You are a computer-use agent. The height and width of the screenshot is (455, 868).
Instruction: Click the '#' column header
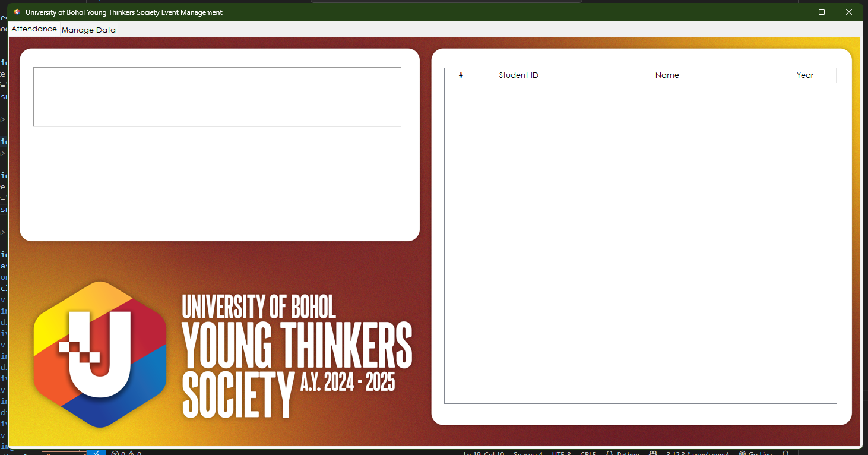tap(461, 75)
